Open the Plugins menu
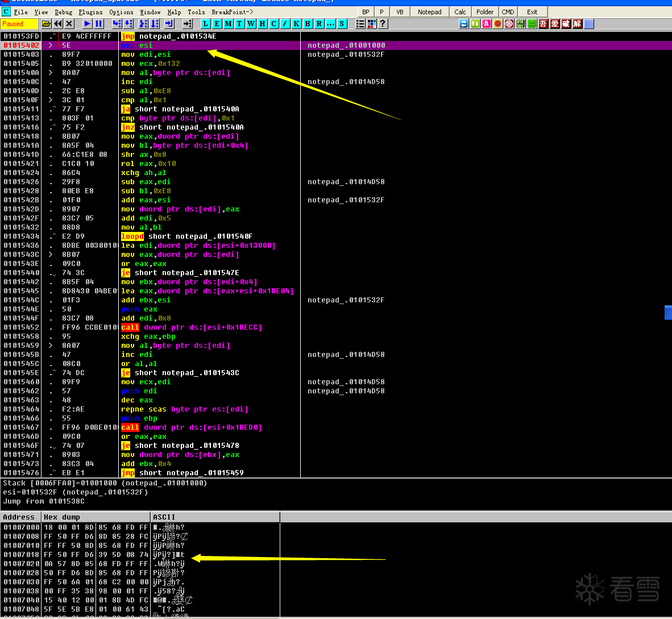This screenshot has height=619, width=672. tap(90, 12)
